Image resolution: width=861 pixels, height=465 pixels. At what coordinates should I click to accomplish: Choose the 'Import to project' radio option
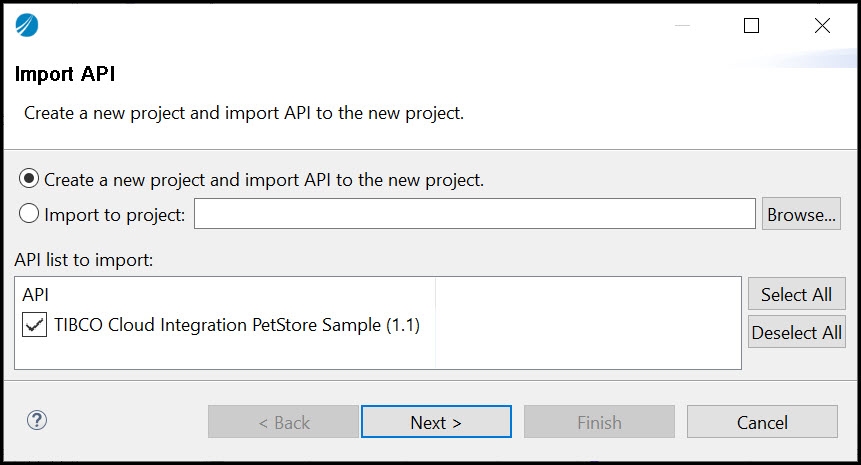point(29,214)
